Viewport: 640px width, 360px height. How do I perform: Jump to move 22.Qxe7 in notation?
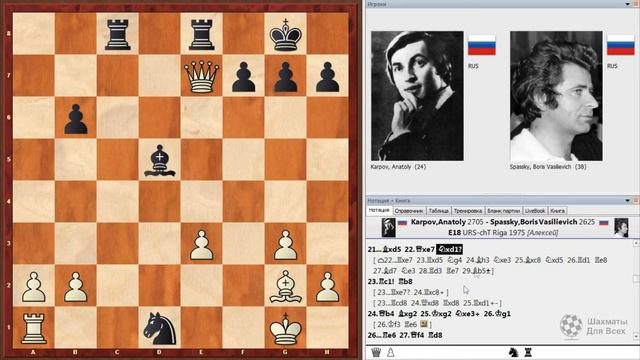(x=420, y=249)
